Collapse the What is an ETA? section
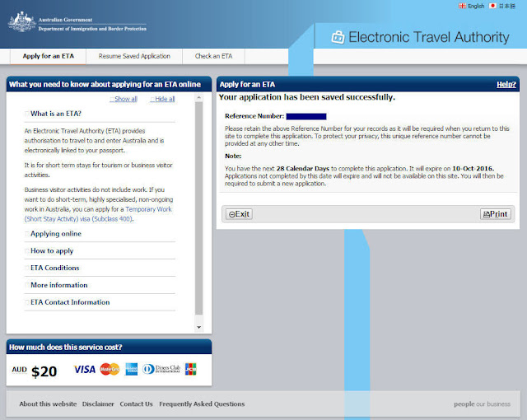This screenshot has height=420, width=527. (x=56, y=114)
